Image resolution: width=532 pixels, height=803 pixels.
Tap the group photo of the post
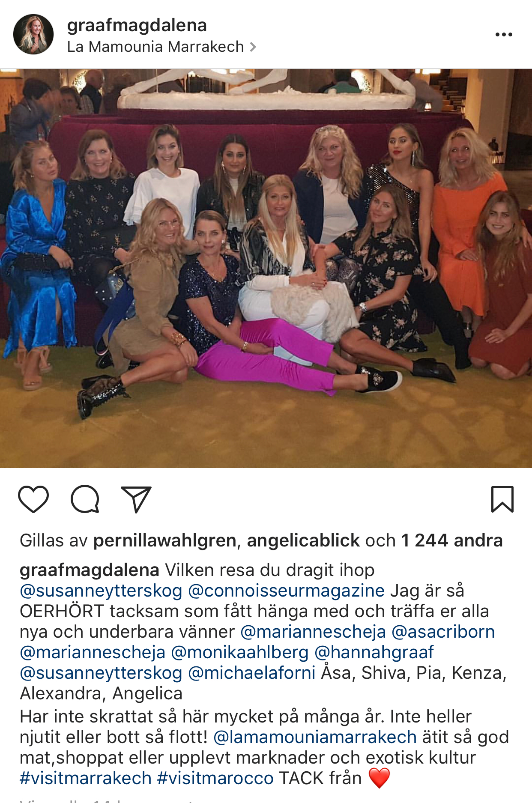266,269
